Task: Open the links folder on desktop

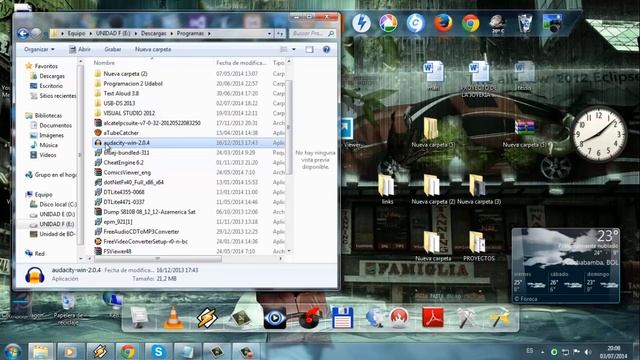Action: 387,189
